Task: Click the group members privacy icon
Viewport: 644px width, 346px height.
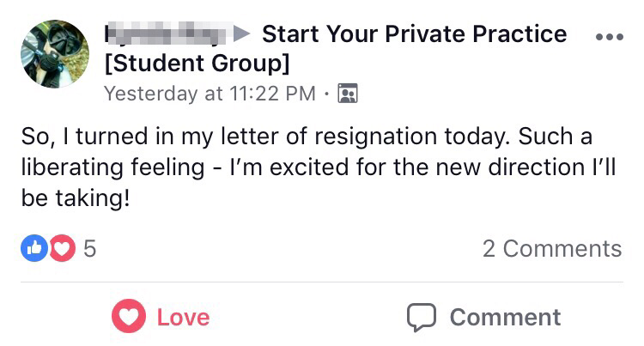Action: [348, 94]
